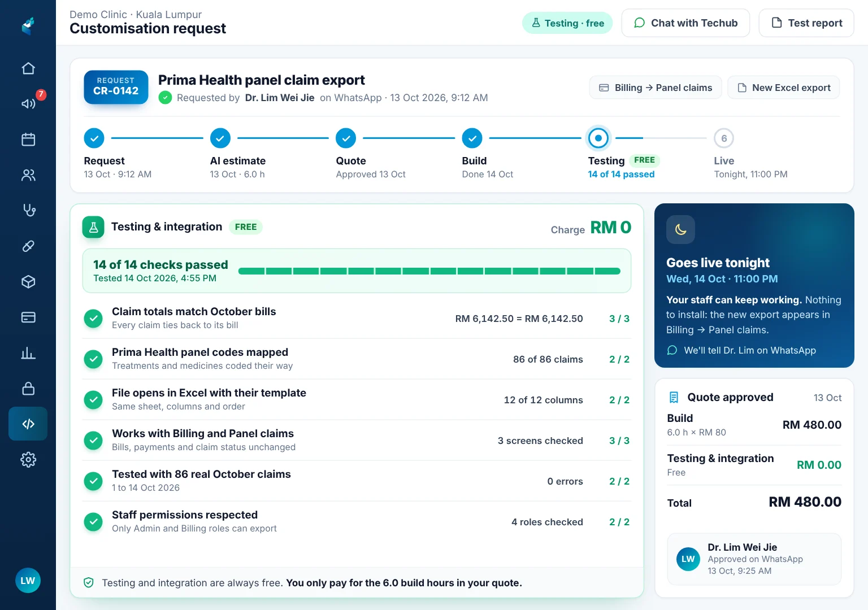Click check icon for Claim totals match
Image resolution: width=868 pixels, height=610 pixels.
pyautogui.click(x=93, y=319)
